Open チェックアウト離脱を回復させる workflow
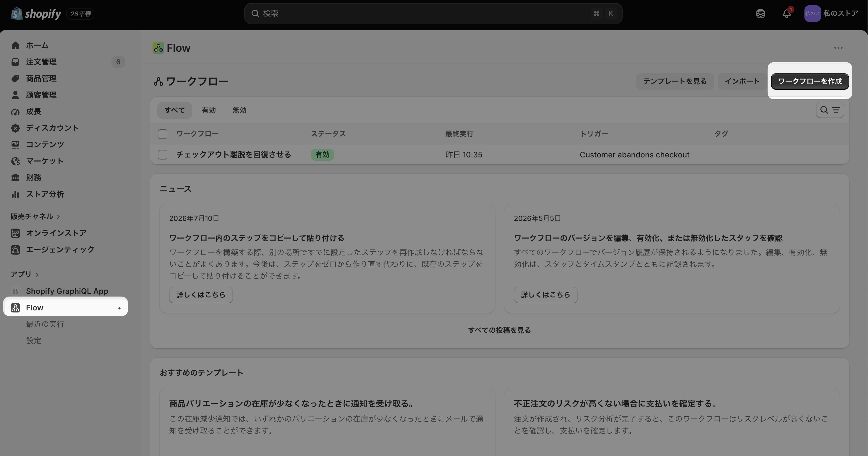This screenshot has height=456, width=868. pyautogui.click(x=234, y=155)
